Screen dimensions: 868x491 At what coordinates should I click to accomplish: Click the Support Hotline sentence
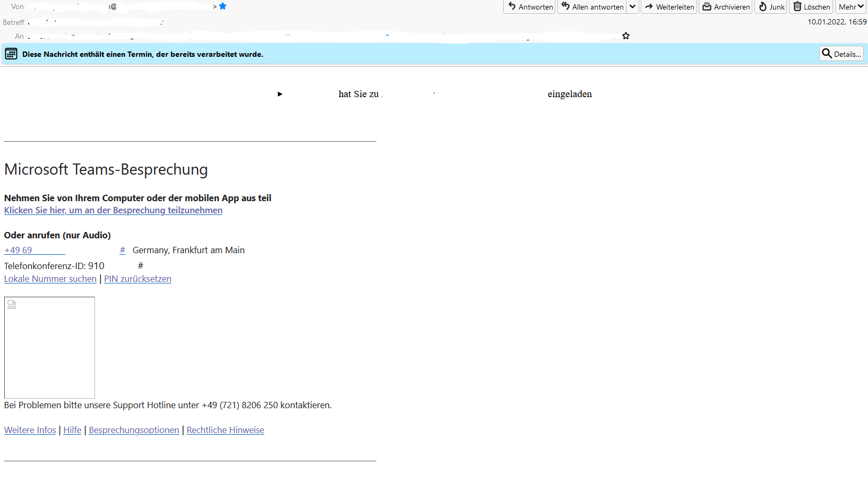(x=168, y=405)
